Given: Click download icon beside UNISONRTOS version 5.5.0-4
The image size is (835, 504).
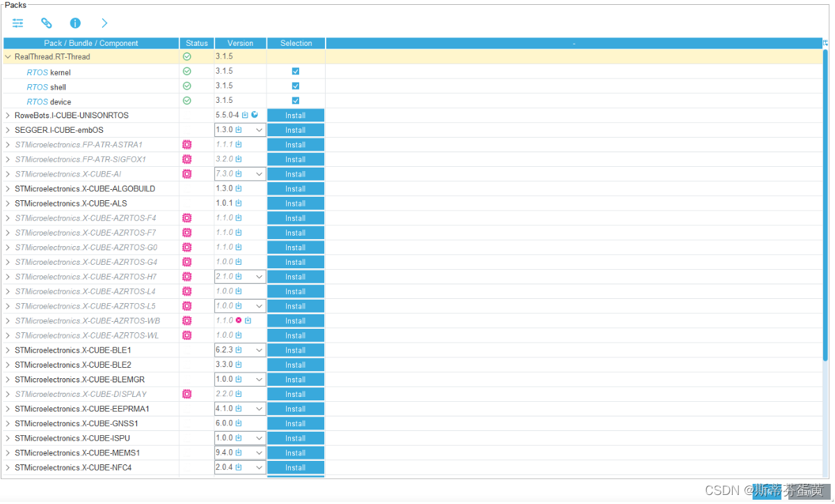Looking at the screenshot, I should tap(245, 115).
